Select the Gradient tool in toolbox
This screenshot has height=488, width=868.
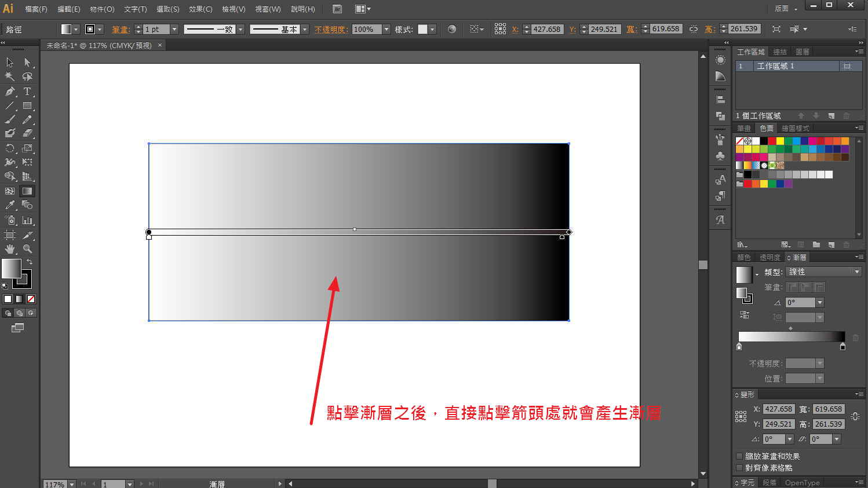27,190
